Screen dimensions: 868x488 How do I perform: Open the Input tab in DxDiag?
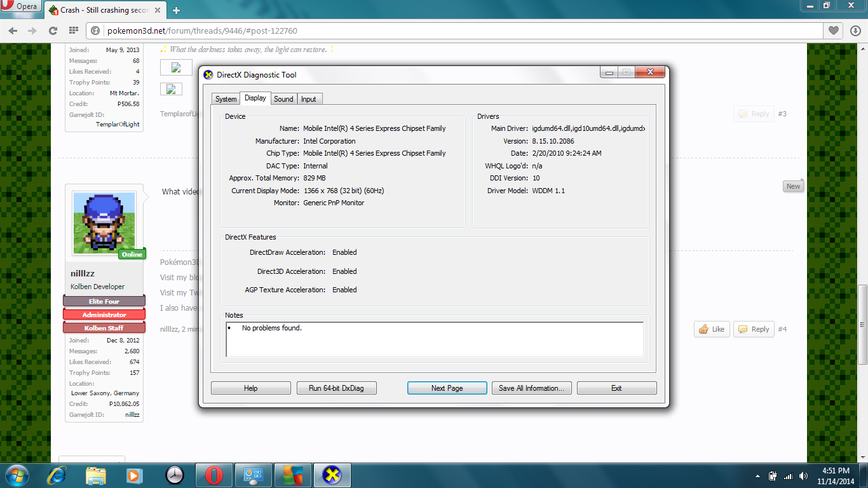pos(309,99)
